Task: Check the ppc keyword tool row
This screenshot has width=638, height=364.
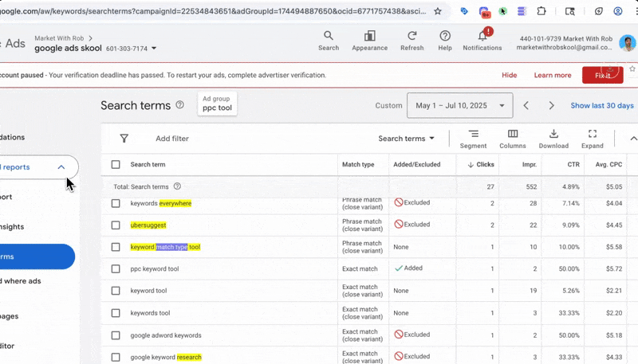Action: pyautogui.click(x=116, y=269)
